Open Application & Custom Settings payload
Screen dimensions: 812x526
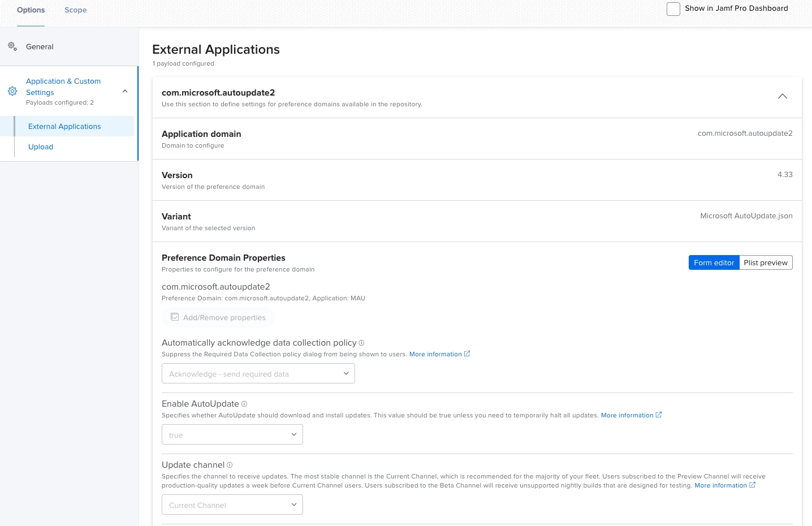63,87
